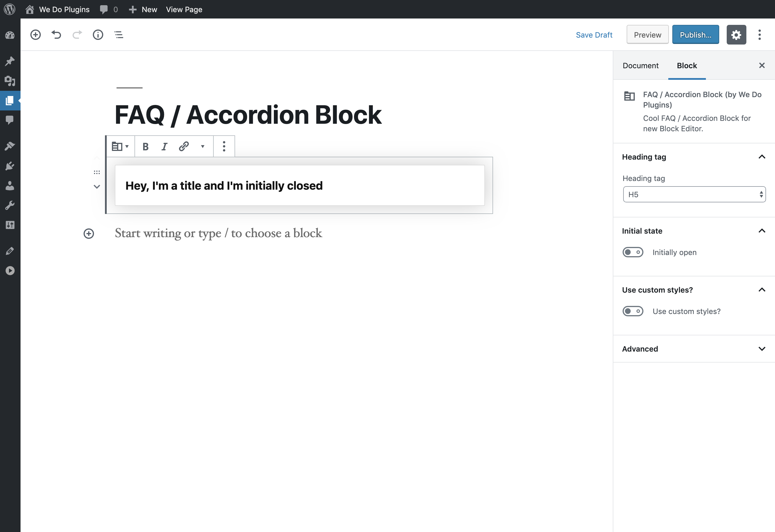Click the Publish button
The height and width of the screenshot is (532, 775).
click(x=695, y=35)
